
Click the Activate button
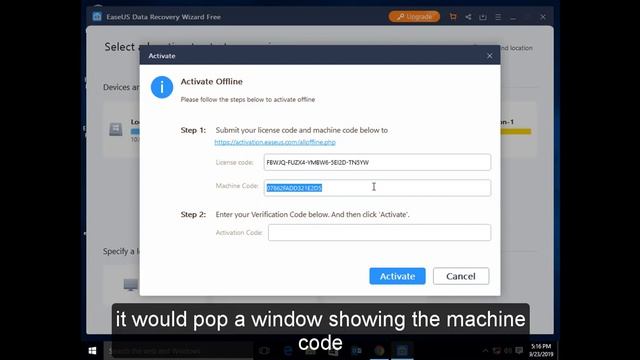[x=397, y=276]
